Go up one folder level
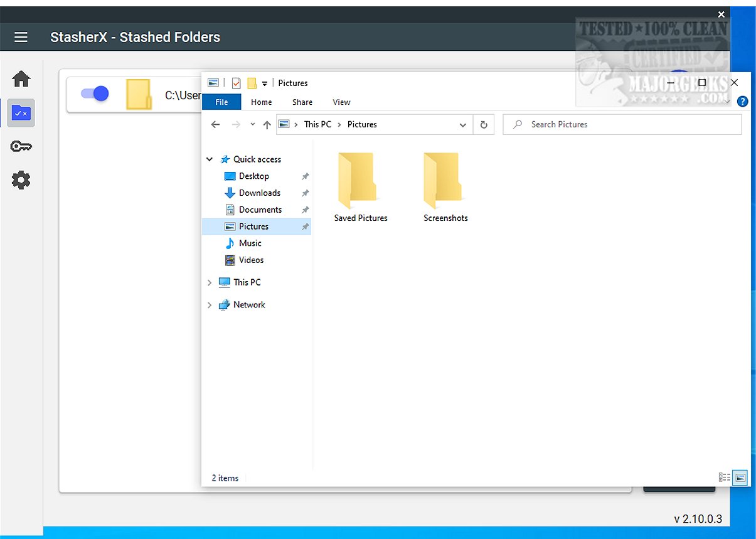Viewport: 756px width, 539px height. [x=267, y=124]
